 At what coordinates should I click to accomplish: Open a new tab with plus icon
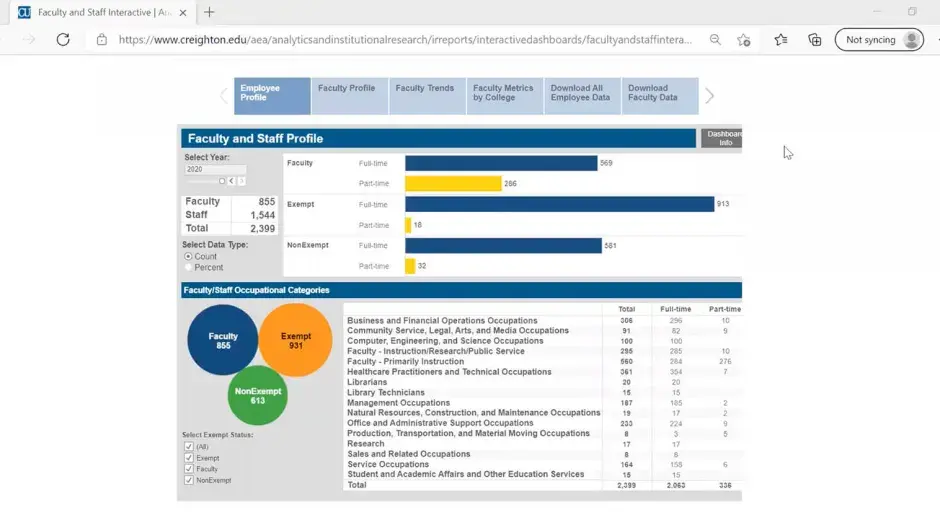[209, 12]
